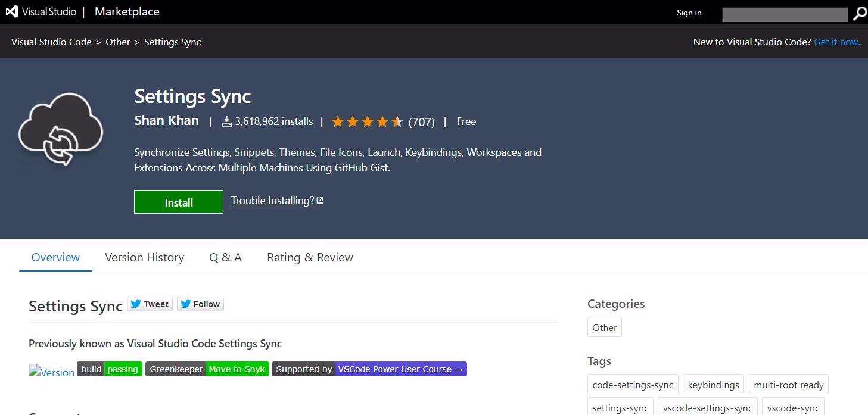This screenshot has height=415, width=868.
Task: Click the 'Free' price label
Action: point(466,121)
